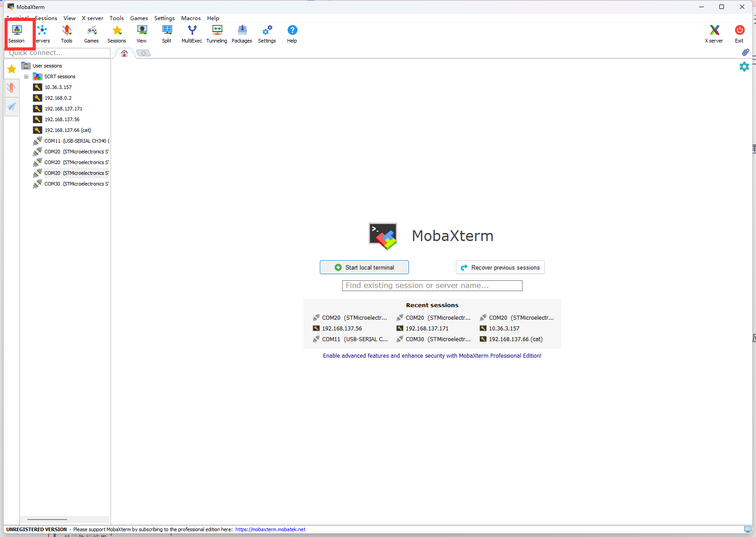This screenshot has width=756, height=537.
Task: Click the Split toolbar icon
Action: 167,34
